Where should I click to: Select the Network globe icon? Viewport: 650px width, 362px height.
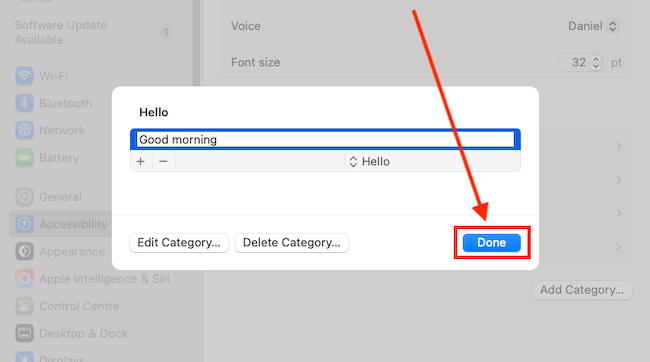pos(24,131)
